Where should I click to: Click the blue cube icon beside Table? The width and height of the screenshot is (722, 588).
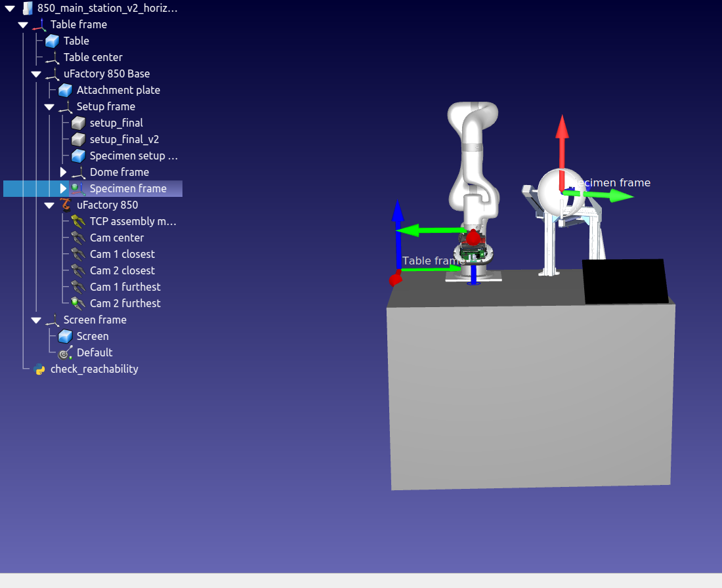click(x=52, y=41)
